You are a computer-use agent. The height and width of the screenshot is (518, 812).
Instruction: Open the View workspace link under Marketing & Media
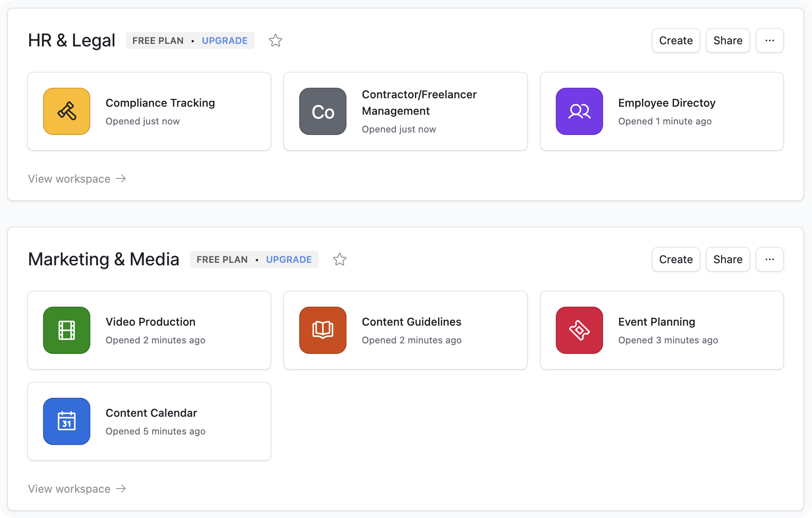pyautogui.click(x=77, y=489)
